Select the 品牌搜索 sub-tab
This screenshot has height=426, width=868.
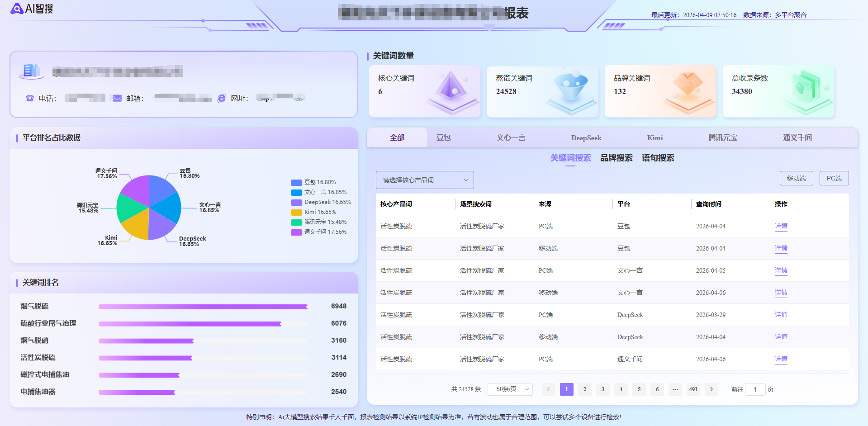click(617, 158)
